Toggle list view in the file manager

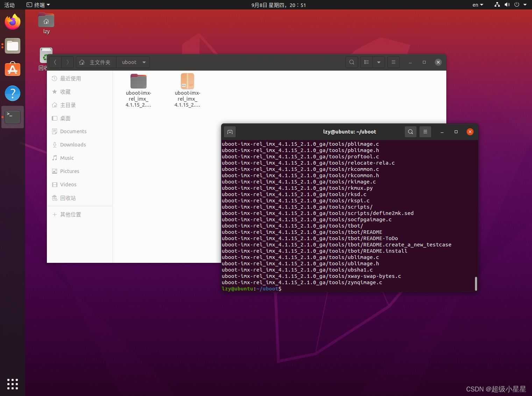[x=366, y=62]
